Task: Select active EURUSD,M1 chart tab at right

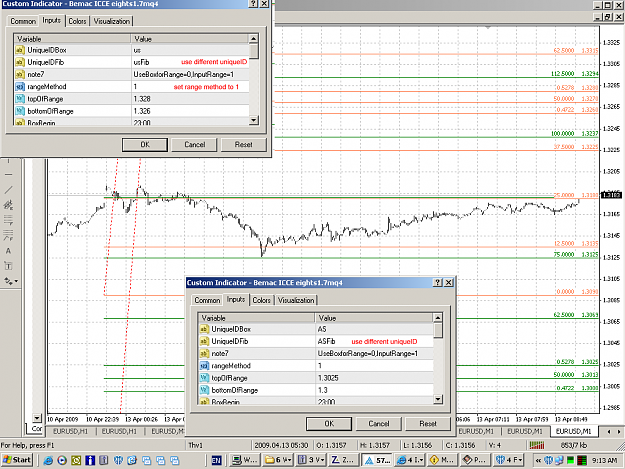Action: [x=573, y=431]
